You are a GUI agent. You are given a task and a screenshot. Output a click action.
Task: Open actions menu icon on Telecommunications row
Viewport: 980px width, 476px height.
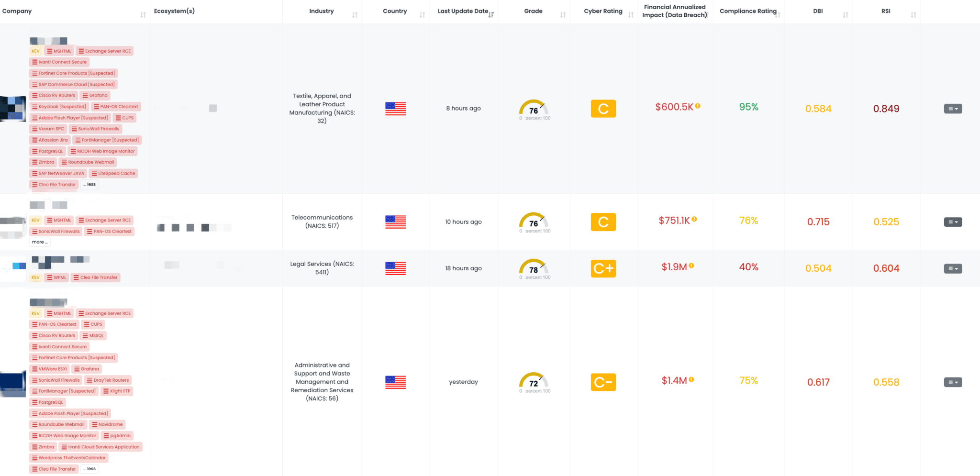click(953, 222)
